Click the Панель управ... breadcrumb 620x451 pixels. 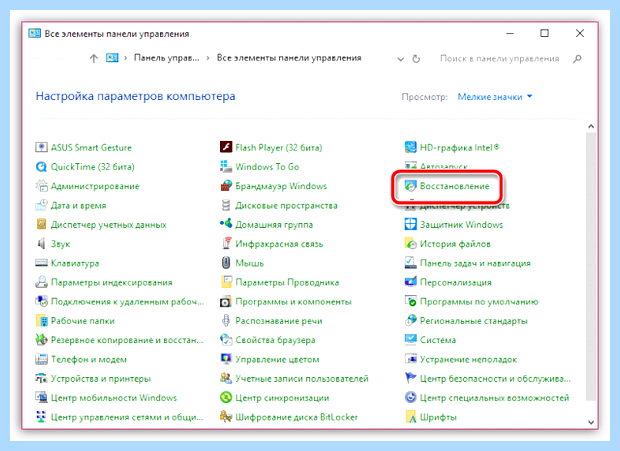tap(166, 58)
